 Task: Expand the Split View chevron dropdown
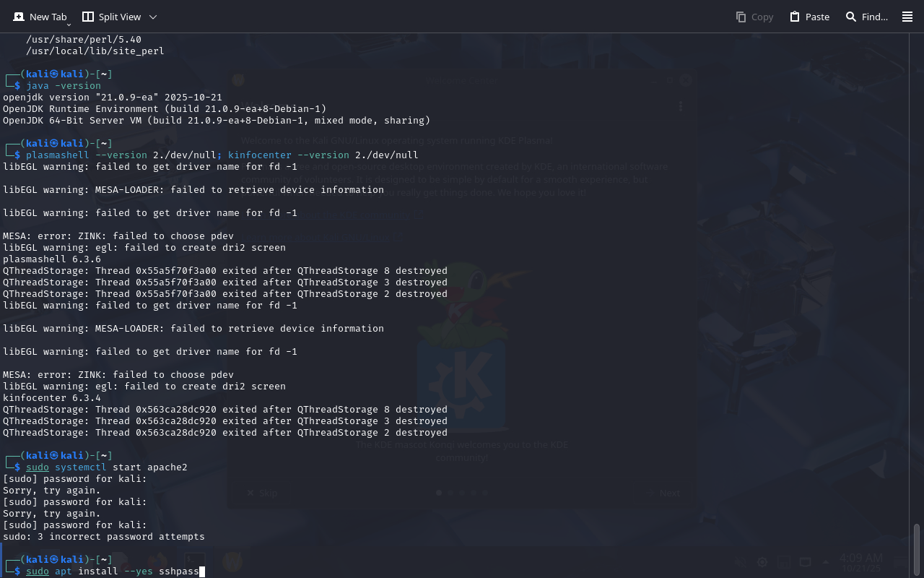point(152,17)
